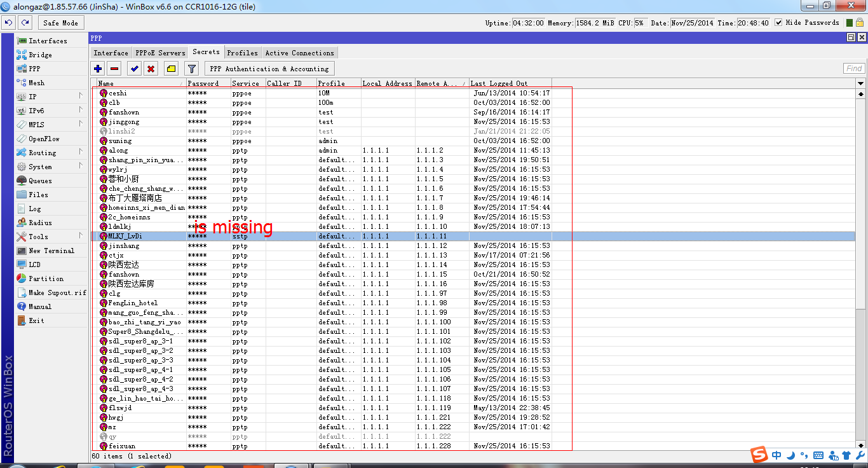Expand the Tools submenu arrow
The height and width of the screenshot is (468, 868).
(x=81, y=236)
